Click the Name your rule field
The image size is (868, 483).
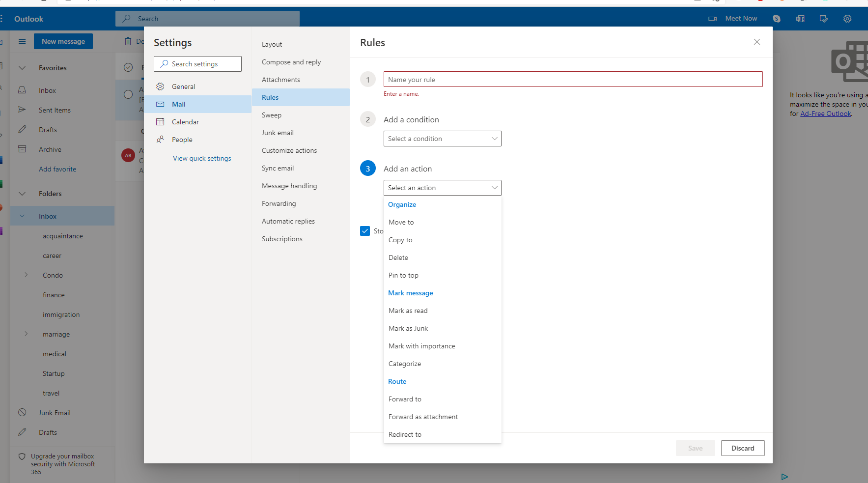click(x=573, y=79)
